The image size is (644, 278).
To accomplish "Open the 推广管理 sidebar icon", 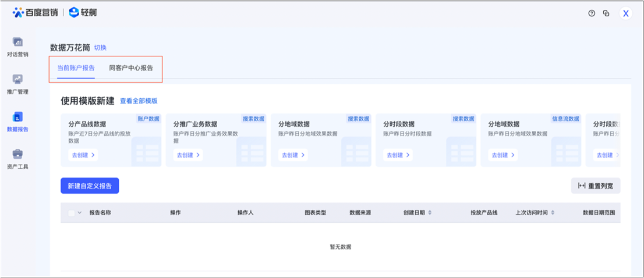I will (17, 80).
